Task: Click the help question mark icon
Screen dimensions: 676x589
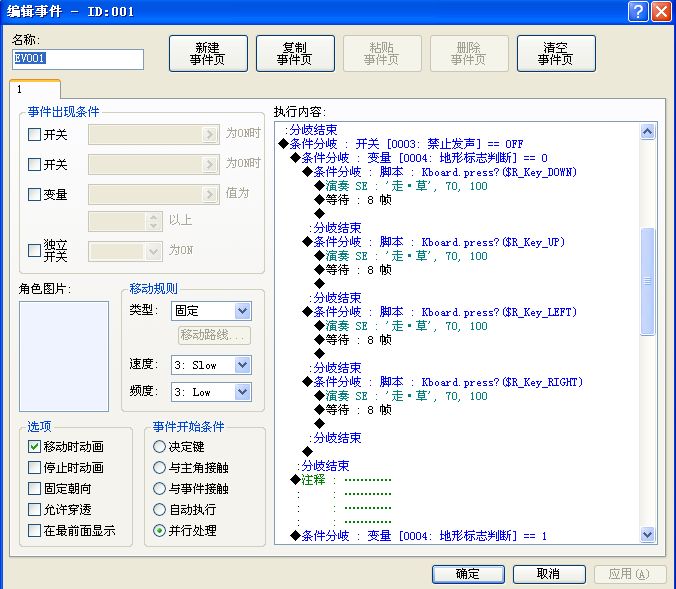Action: (638, 11)
